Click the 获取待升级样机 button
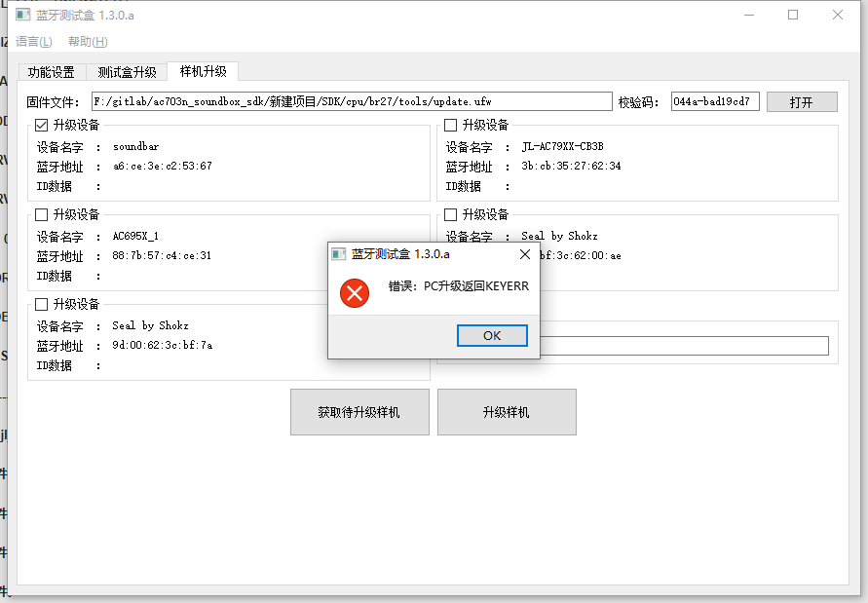The height and width of the screenshot is (603, 868). [359, 412]
